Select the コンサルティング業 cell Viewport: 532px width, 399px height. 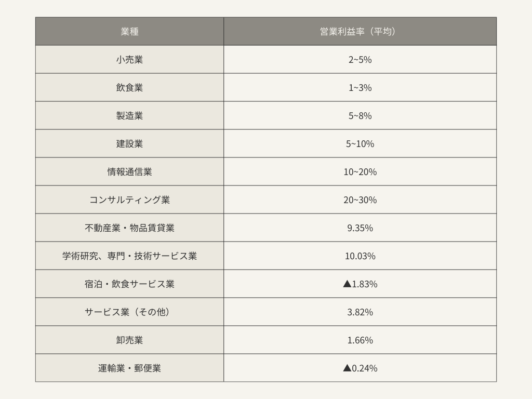click(x=129, y=199)
